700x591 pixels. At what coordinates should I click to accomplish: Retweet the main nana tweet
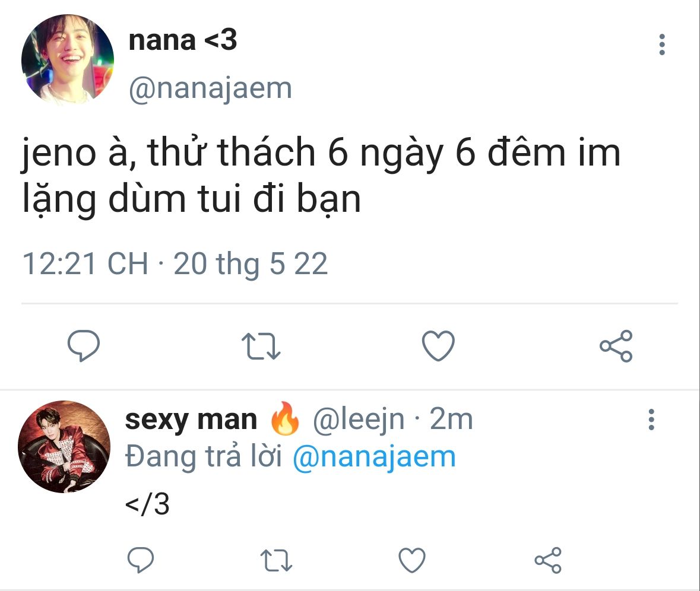pyautogui.click(x=261, y=346)
